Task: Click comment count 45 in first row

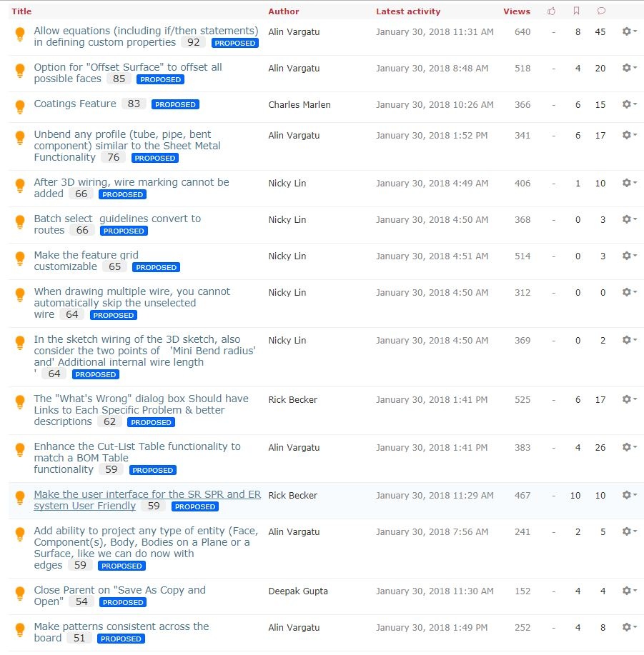Action: point(600,31)
